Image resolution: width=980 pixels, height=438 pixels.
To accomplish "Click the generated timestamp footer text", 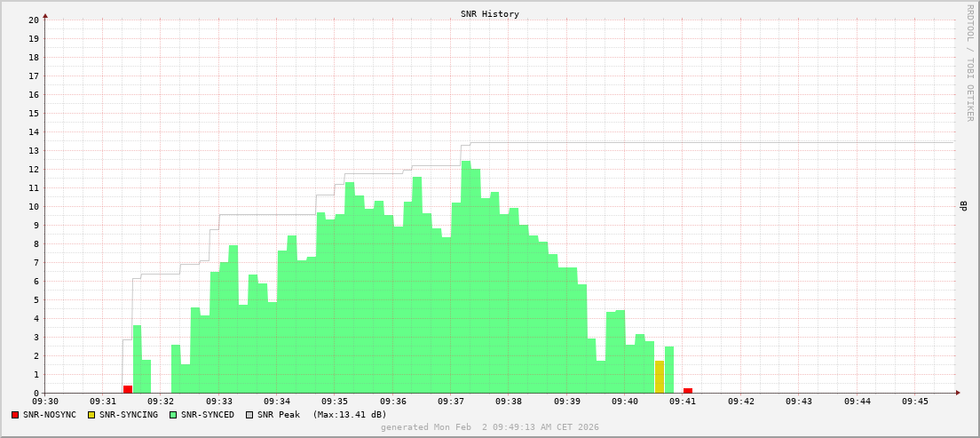I will point(490,427).
